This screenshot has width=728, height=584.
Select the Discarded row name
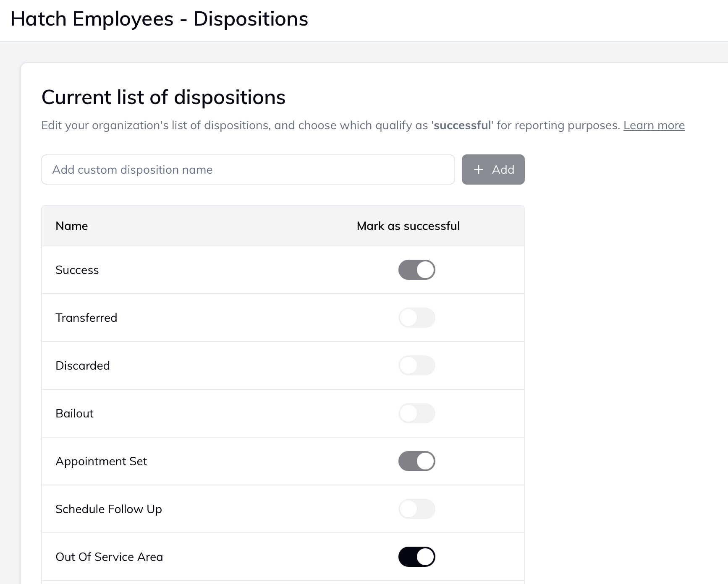(83, 365)
